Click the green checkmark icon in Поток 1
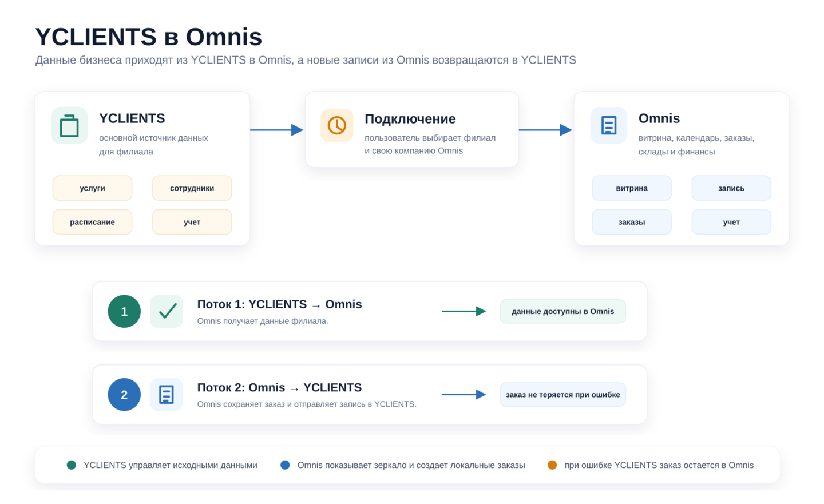Screen dimensions: 824x504 click(167, 311)
